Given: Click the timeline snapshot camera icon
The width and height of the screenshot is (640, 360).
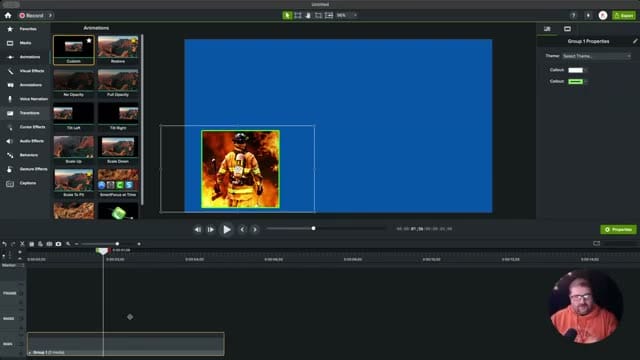Looking at the screenshot, I should (58, 244).
